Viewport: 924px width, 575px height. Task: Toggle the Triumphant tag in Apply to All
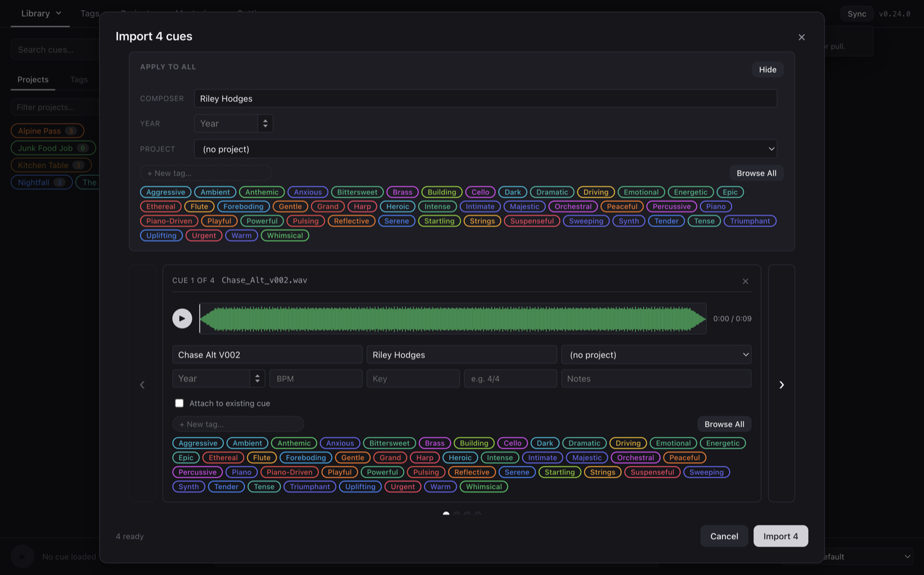[x=750, y=221]
